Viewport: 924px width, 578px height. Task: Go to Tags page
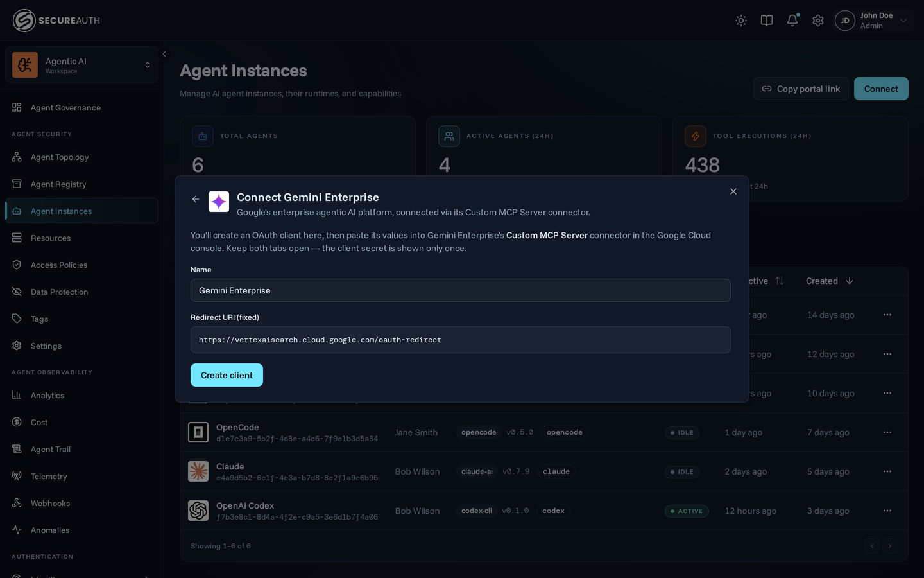click(81, 319)
